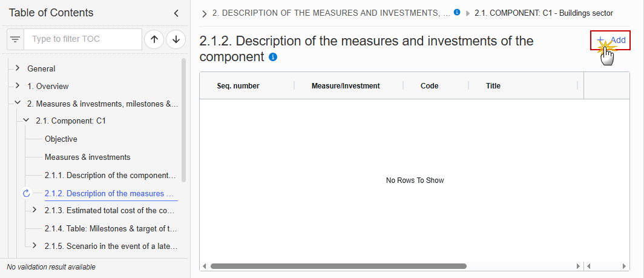
Task: Expand the General tree node
Action: [x=17, y=68]
